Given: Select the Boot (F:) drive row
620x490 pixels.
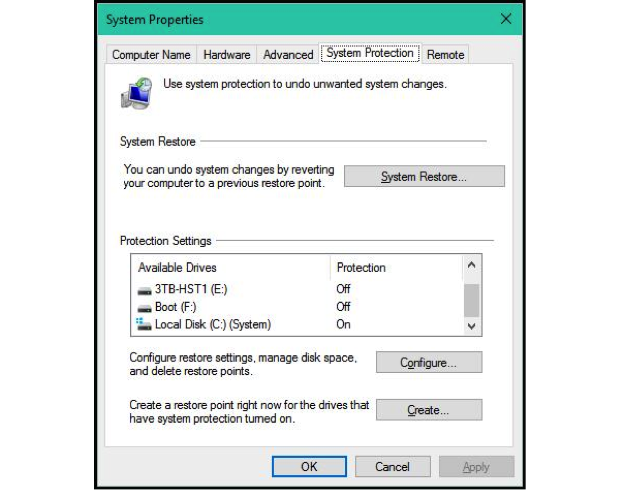Looking at the screenshot, I should pos(297,307).
